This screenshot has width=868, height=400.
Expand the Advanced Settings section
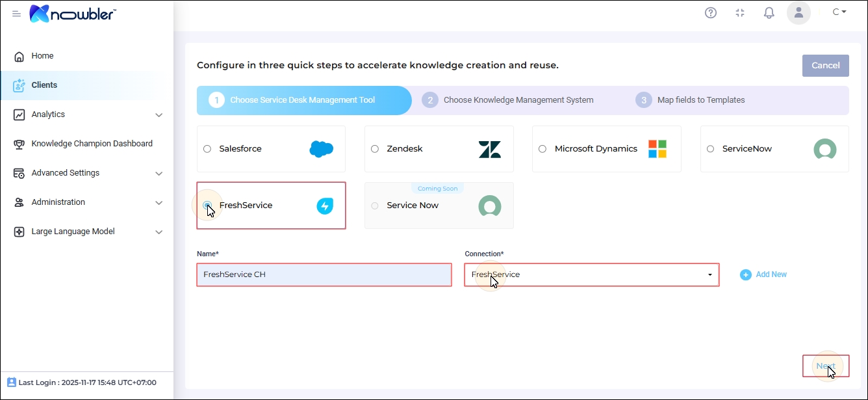click(159, 174)
